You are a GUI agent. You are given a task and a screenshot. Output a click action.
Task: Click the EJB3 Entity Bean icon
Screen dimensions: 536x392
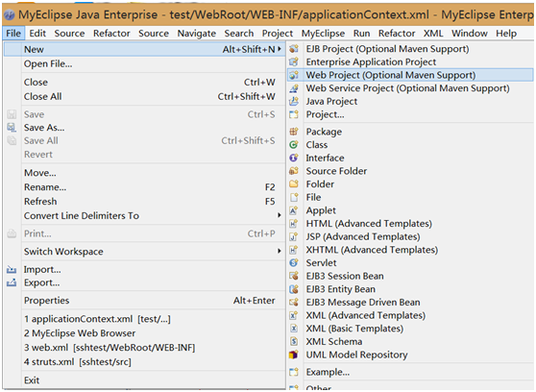294,289
